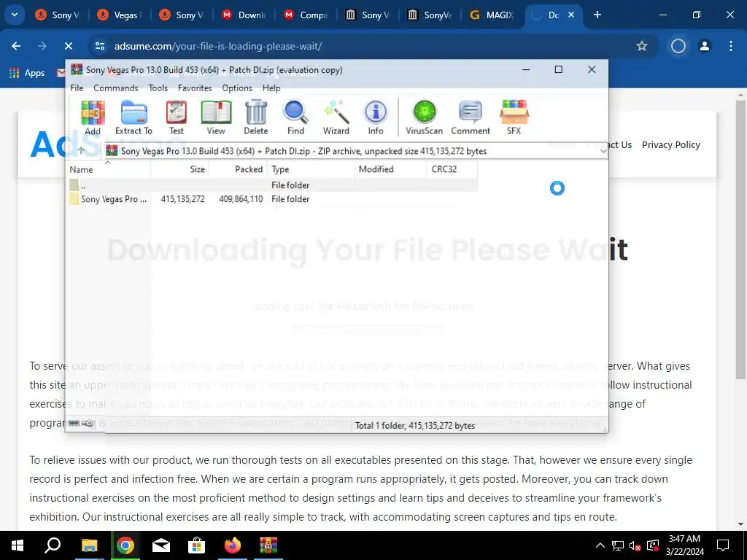Switch to the 'SonyVe' browser tab
Image resolution: width=747 pixels, height=560 pixels.
click(430, 15)
